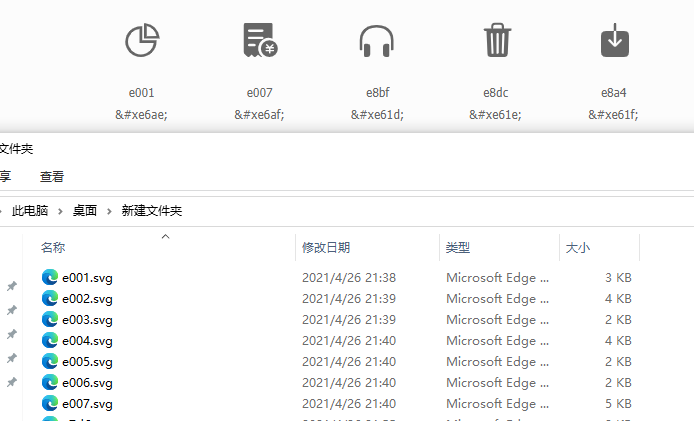Sort files by 修改日期 column

(x=326, y=247)
